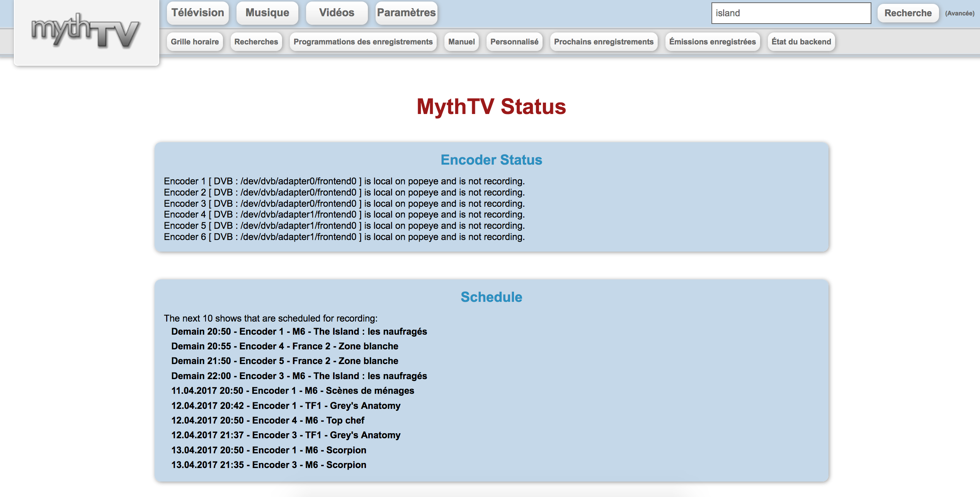The width and height of the screenshot is (980, 497).
Task: Open the Vidéos section
Action: coord(337,13)
